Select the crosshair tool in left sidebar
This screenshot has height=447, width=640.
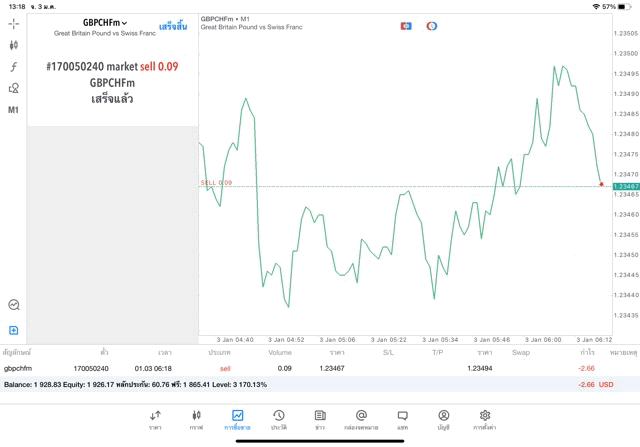tap(14, 22)
